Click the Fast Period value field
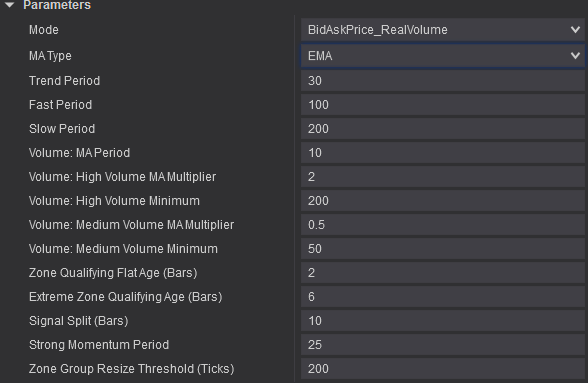588x383 pixels. (442, 105)
